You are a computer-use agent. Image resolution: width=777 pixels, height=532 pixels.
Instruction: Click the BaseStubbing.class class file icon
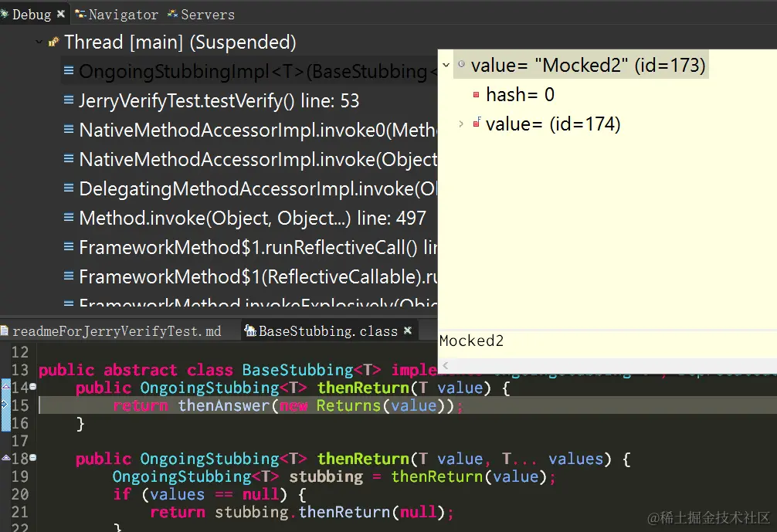251,330
